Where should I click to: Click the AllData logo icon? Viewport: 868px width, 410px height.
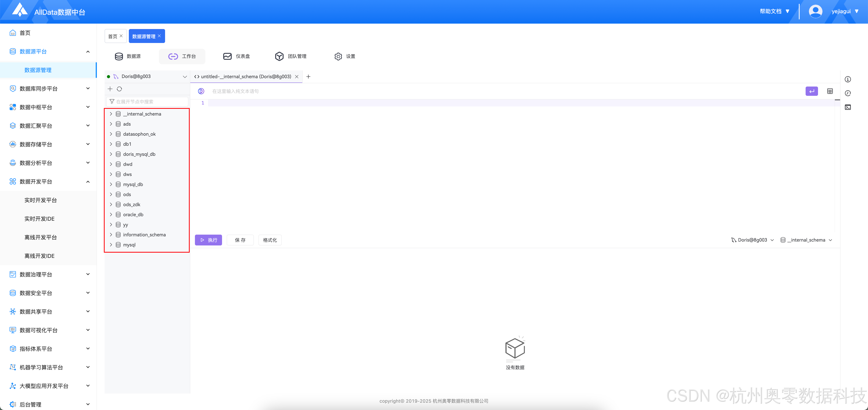(x=20, y=10)
